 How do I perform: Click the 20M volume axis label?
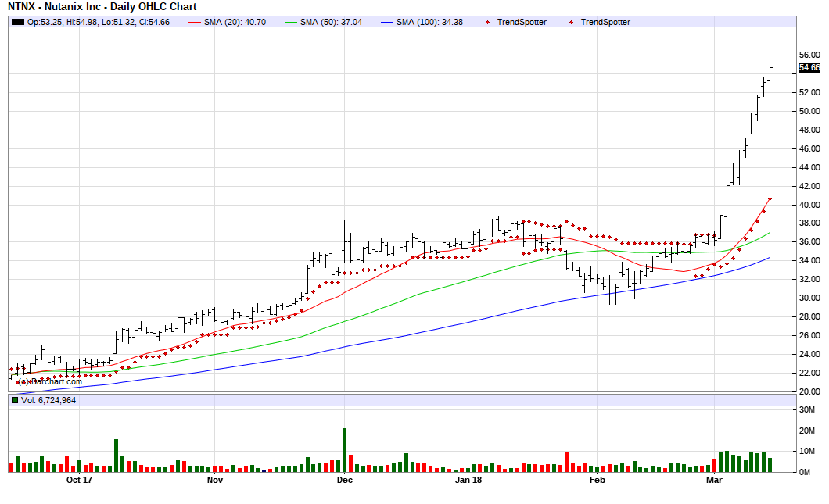coord(807,431)
